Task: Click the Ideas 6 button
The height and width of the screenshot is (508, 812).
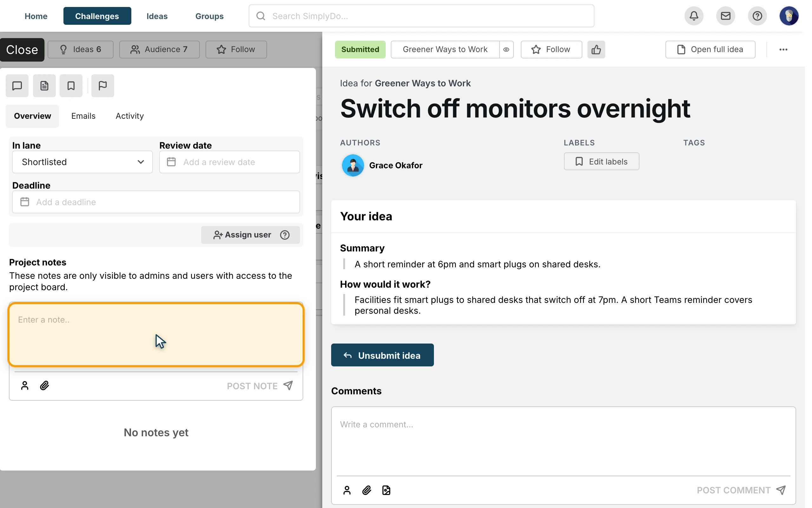Action: (x=80, y=50)
